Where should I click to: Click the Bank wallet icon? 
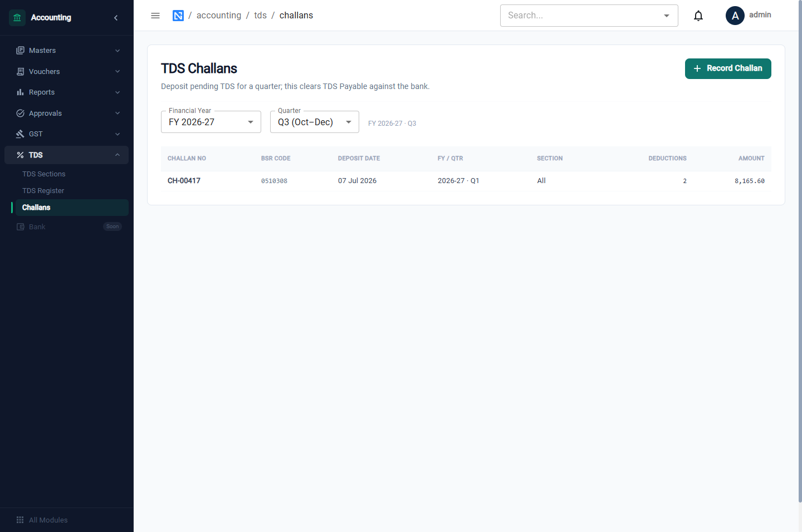point(21,227)
